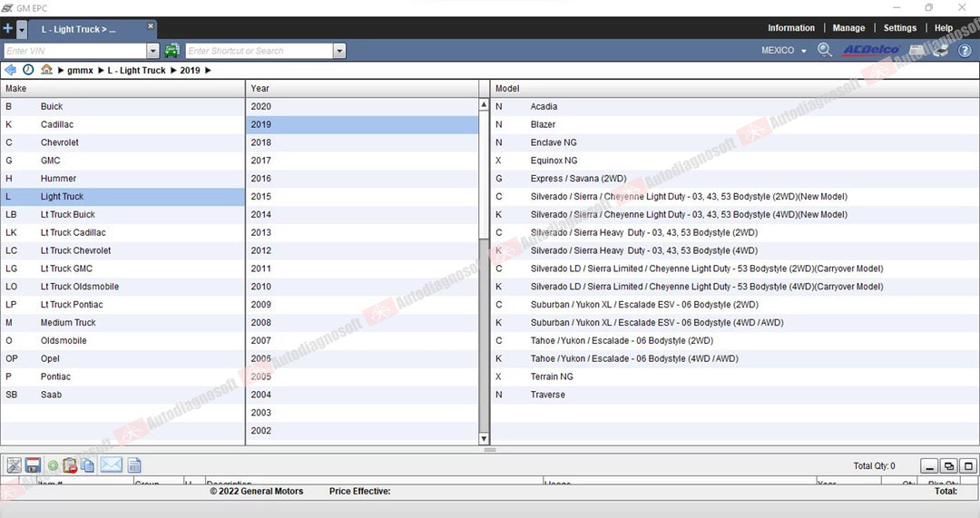Open a new tab with the plus icon
The width and height of the screenshot is (980, 518).
click(7, 29)
